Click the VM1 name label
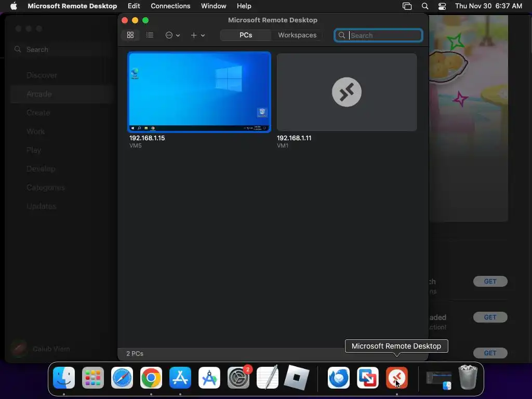The height and width of the screenshot is (399, 532). click(283, 145)
